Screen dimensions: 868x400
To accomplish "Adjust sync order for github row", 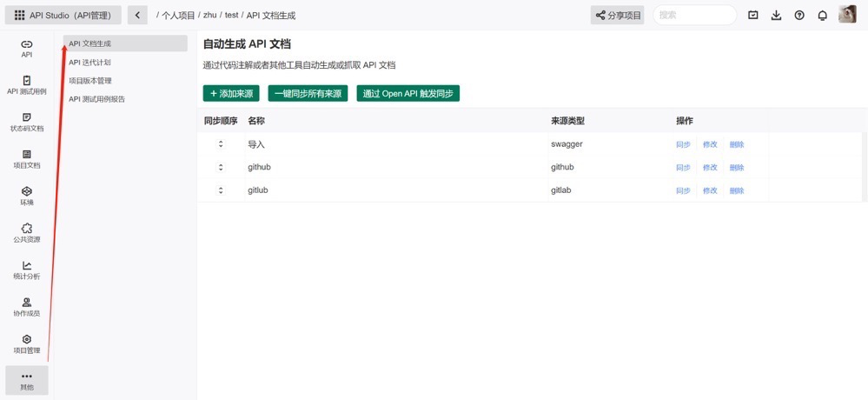I will [221, 167].
